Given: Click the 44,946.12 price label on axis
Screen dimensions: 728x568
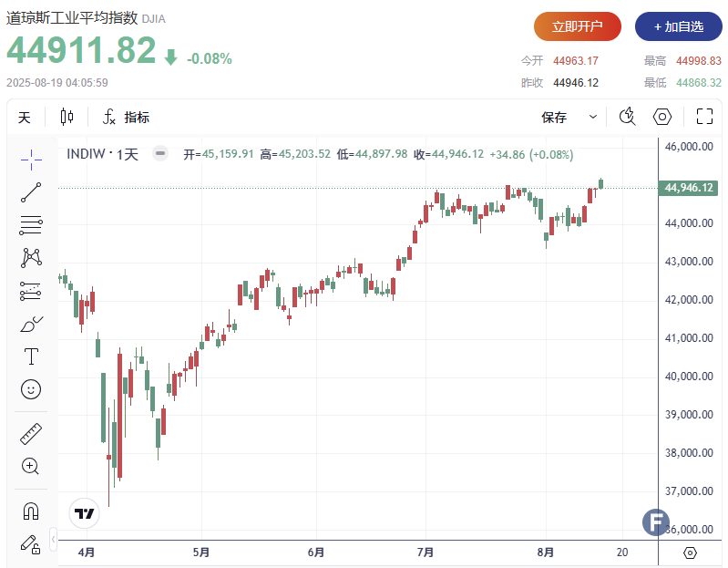Looking at the screenshot, I should tap(688, 188).
